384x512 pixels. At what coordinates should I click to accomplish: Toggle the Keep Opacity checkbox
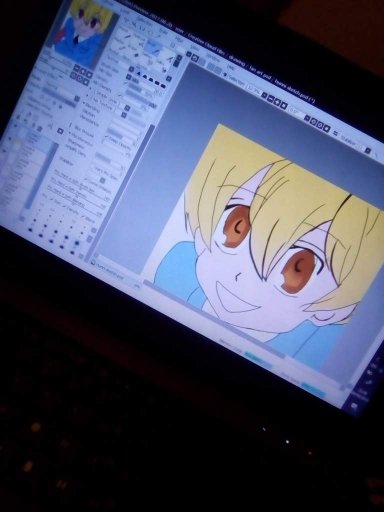click(x=107, y=137)
